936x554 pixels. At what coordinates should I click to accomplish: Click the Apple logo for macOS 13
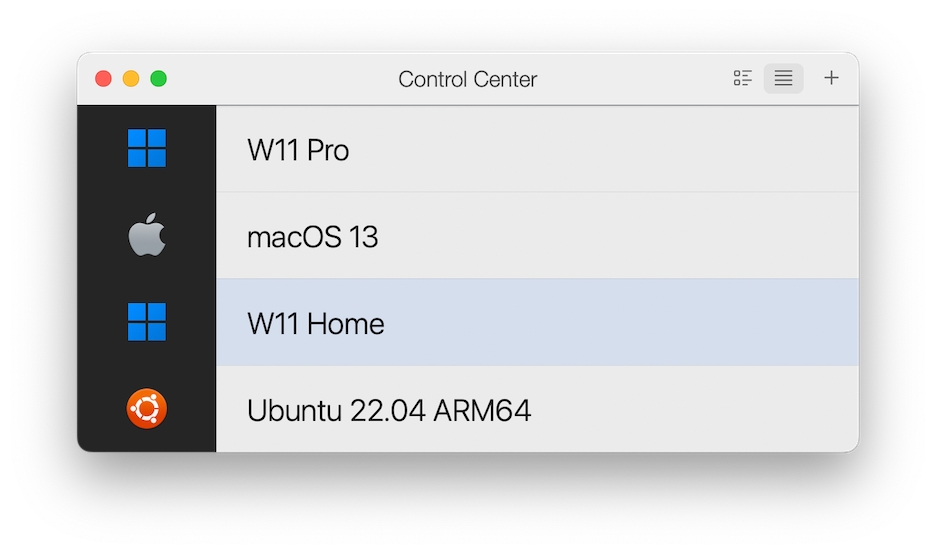pyautogui.click(x=147, y=236)
